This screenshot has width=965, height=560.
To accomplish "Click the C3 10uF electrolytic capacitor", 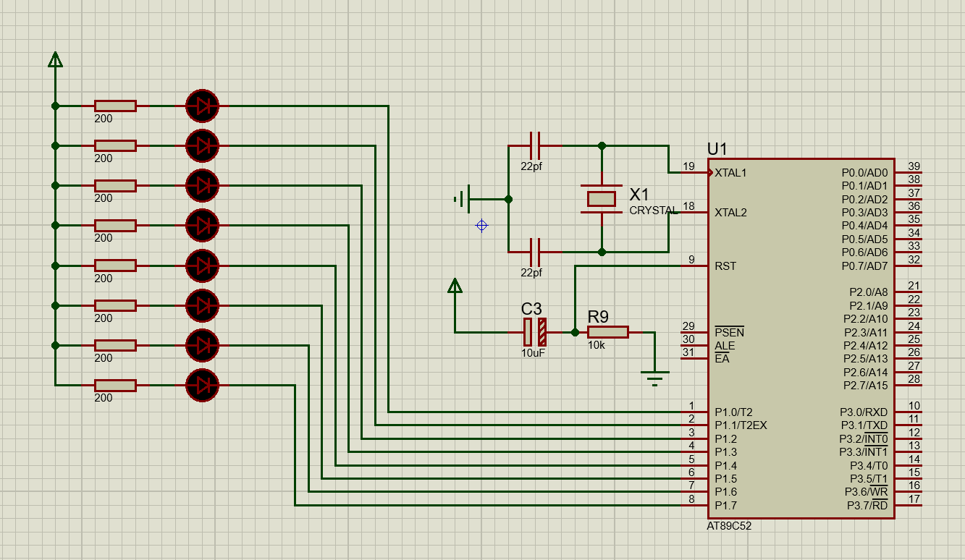I will click(535, 332).
